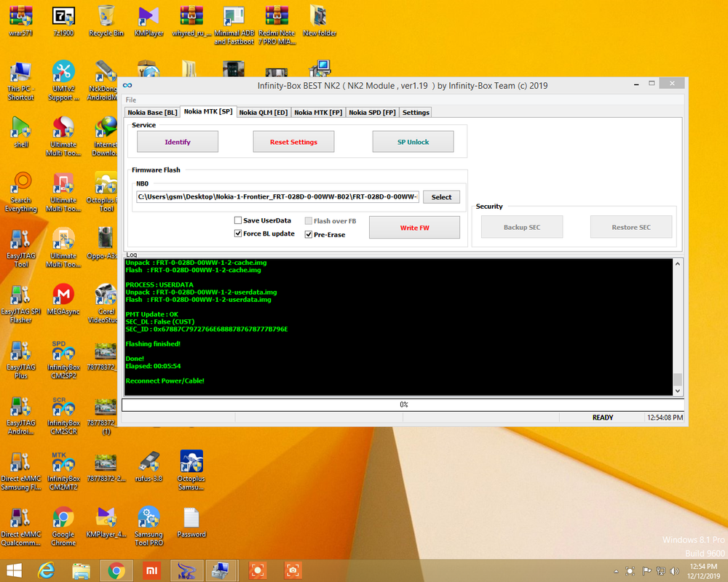Image resolution: width=728 pixels, height=582 pixels.
Task: Open the New folder icon
Action: (x=320, y=21)
